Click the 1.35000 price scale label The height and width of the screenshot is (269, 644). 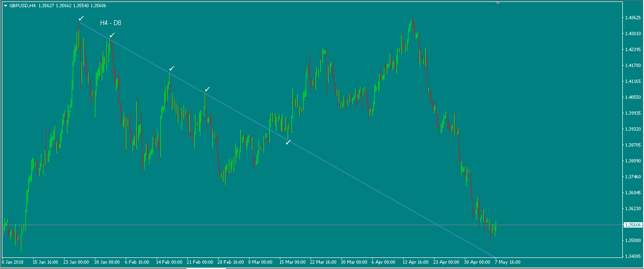click(x=632, y=241)
